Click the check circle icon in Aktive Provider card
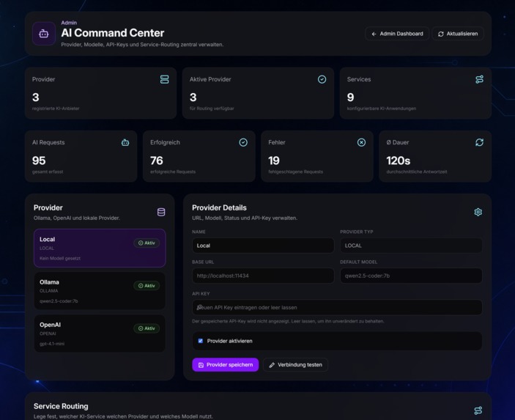515x420 pixels. click(322, 79)
